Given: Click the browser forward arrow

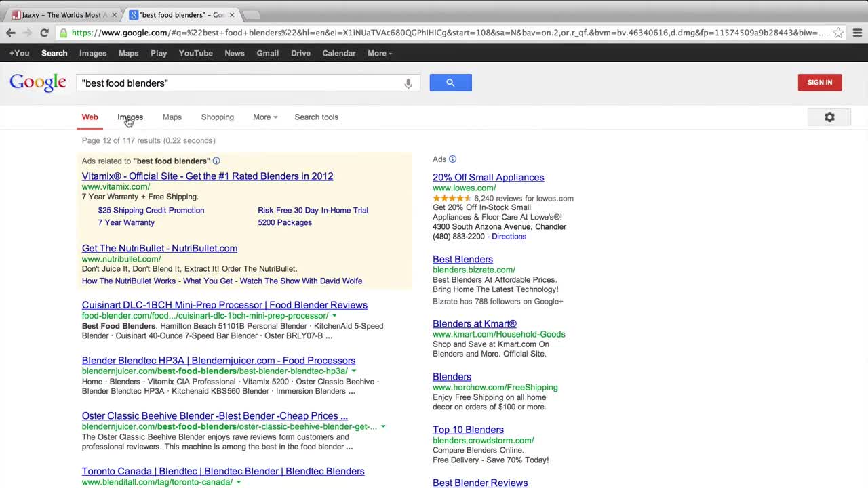Looking at the screenshot, I should click(x=27, y=33).
